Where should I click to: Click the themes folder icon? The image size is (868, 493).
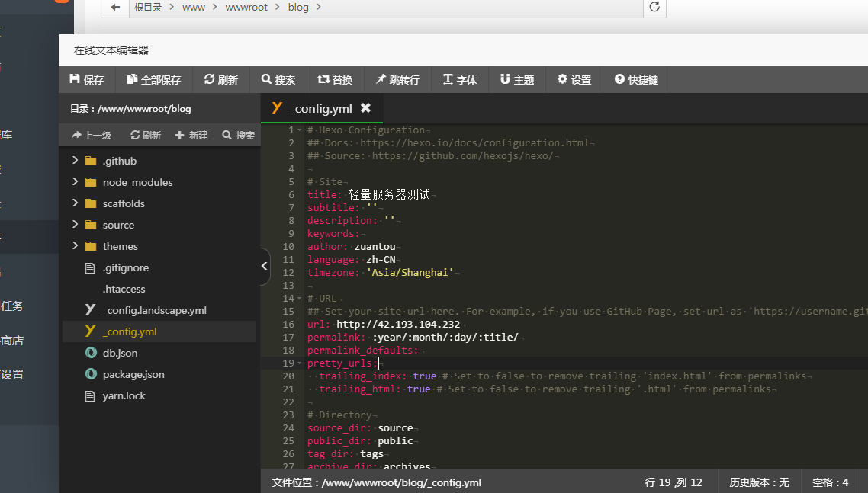[x=91, y=246]
